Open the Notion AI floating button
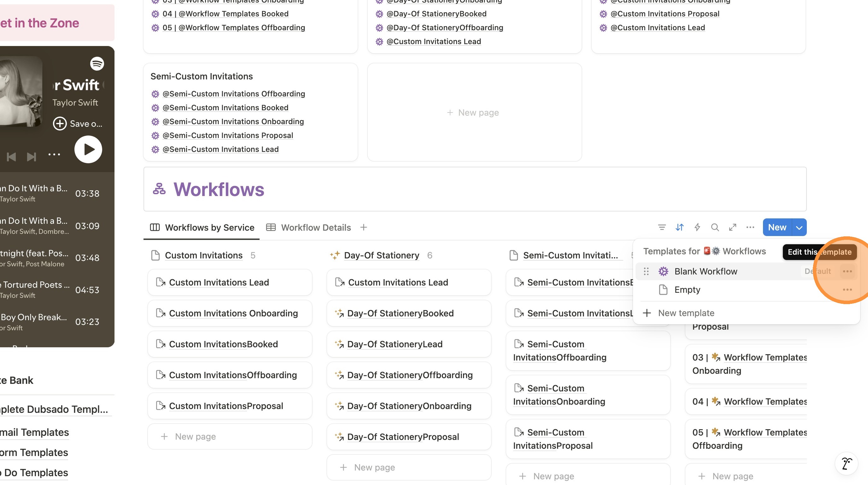This screenshot has height=485, width=868. pos(847,464)
